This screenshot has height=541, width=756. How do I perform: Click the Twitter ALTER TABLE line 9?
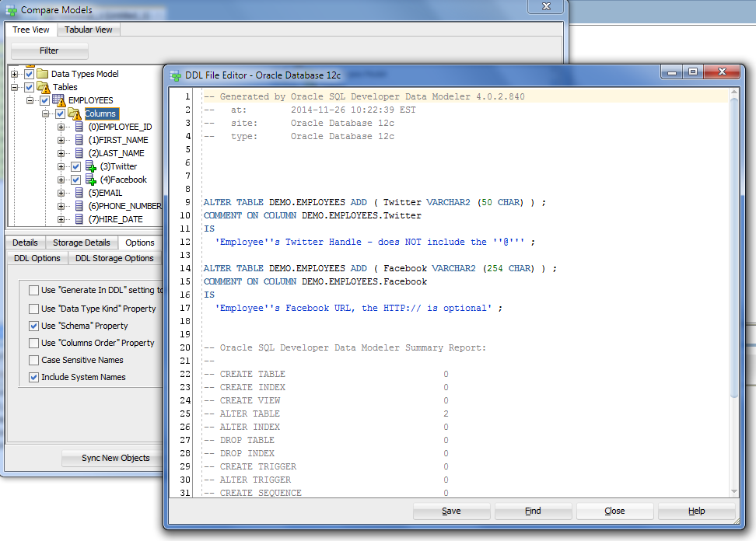[374, 202]
